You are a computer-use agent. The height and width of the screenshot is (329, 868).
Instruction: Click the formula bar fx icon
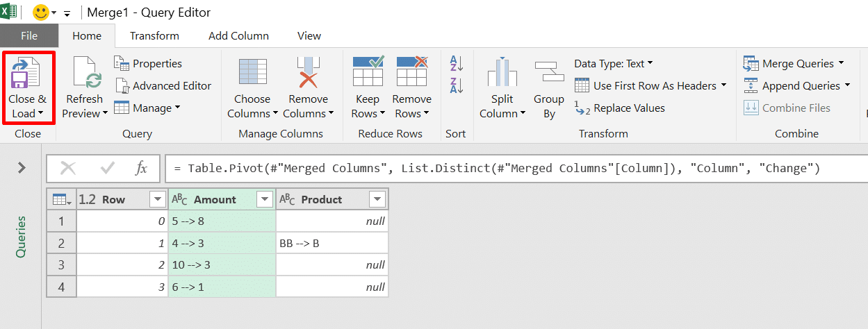coord(141,168)
